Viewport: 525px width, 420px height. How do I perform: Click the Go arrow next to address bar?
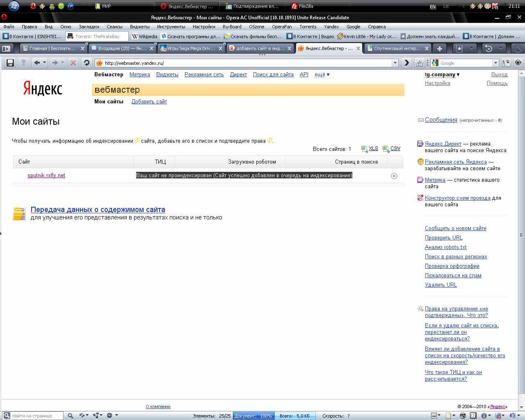click(x=406, y=63)
